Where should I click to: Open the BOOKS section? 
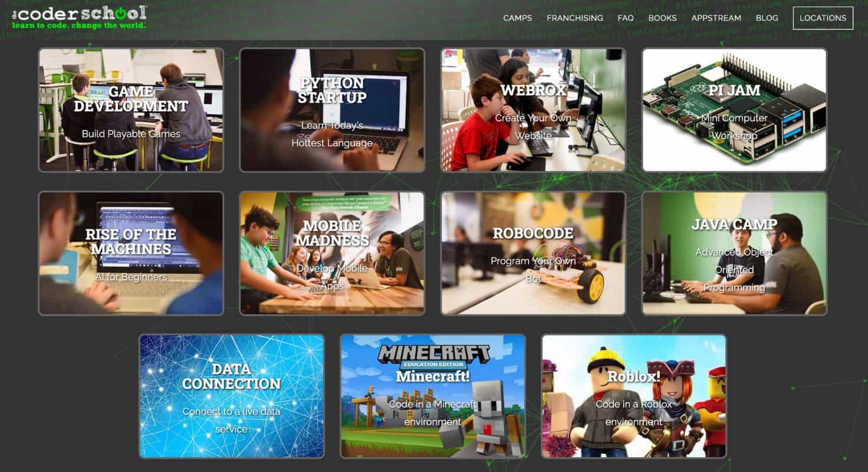(662, 18)
